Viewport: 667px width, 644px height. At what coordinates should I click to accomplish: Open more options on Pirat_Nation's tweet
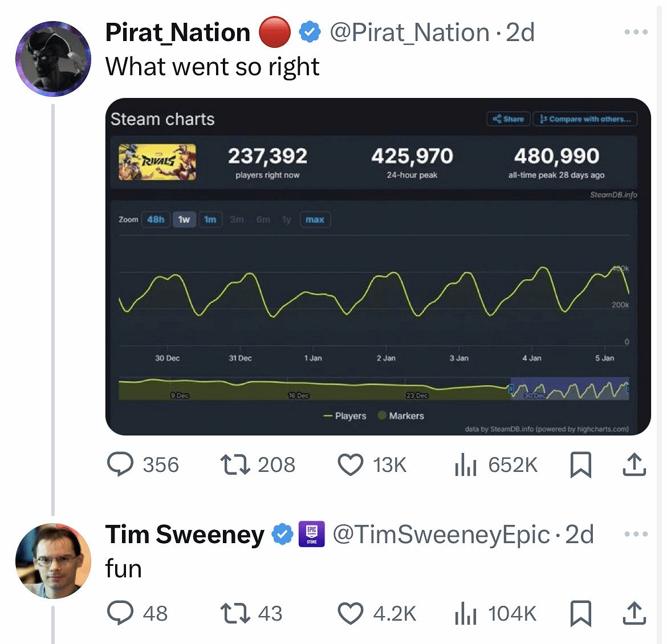pos(636,32)
